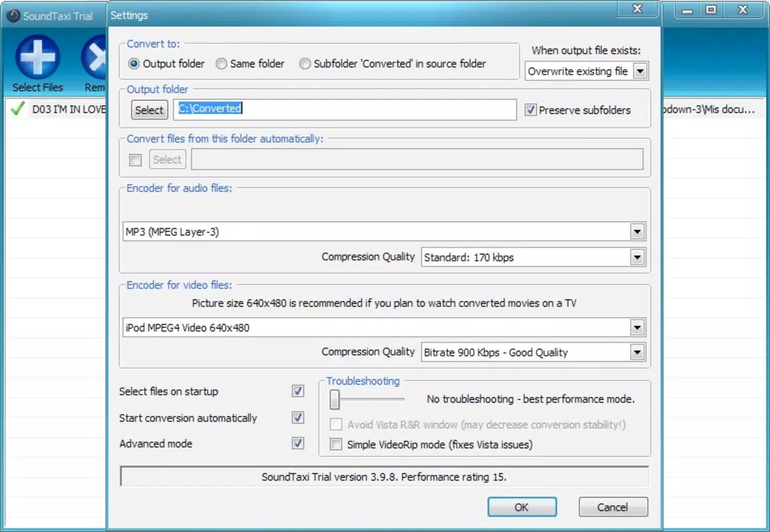
Task: Click the SoundTaxi app icon in title bar
Action: 13,16
